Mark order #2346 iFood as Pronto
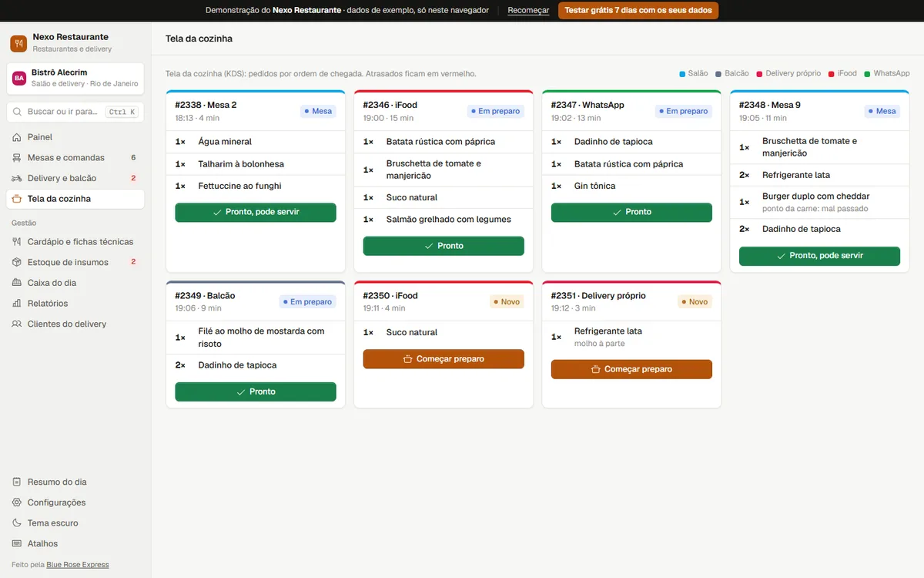The height and width of the screenshot is (578, 924). point(444,246)
